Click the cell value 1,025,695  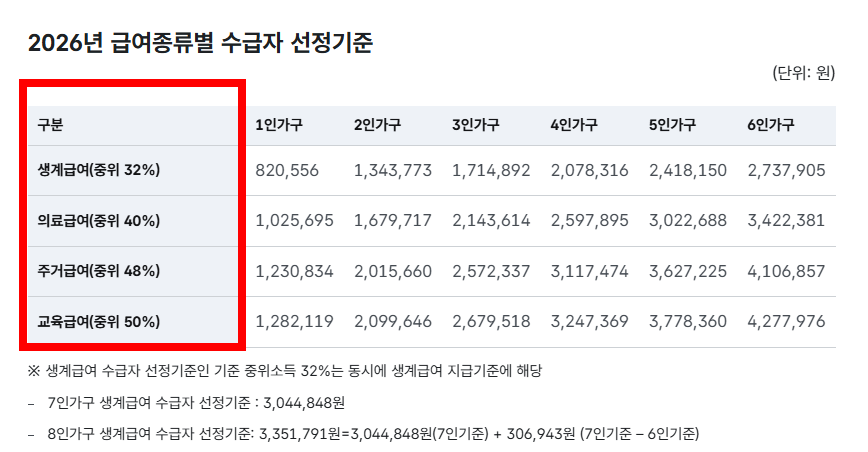294,221
